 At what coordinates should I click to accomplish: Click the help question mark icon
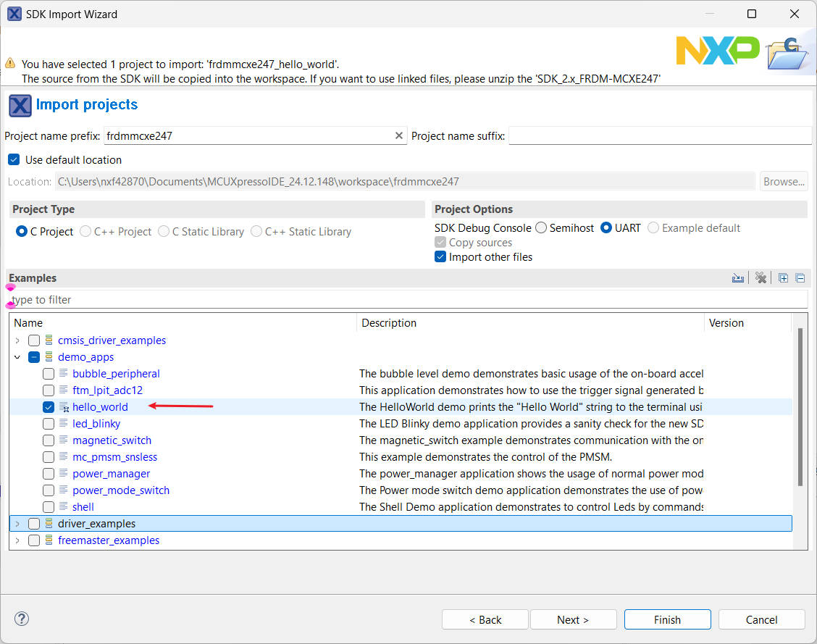[22, 619]
